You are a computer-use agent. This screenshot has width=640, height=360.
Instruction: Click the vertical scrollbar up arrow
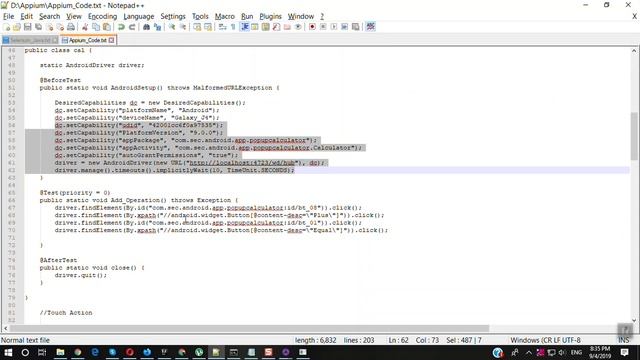click(x=634, y=51)
